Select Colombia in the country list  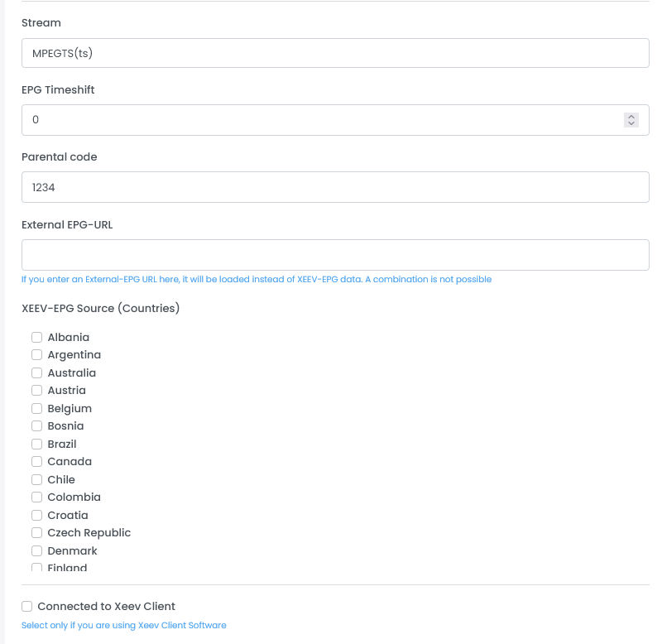point(36,497)
